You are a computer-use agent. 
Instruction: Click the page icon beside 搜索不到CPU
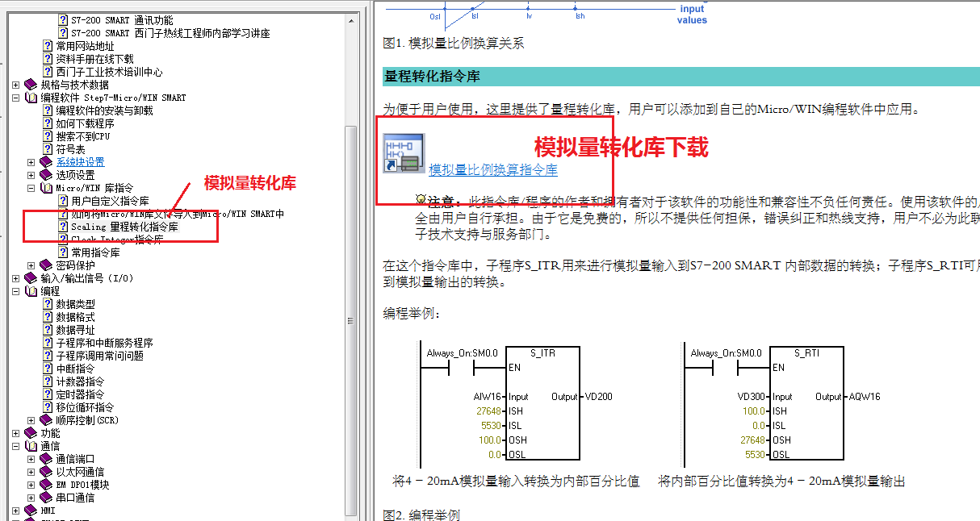(x=48, y=136)
